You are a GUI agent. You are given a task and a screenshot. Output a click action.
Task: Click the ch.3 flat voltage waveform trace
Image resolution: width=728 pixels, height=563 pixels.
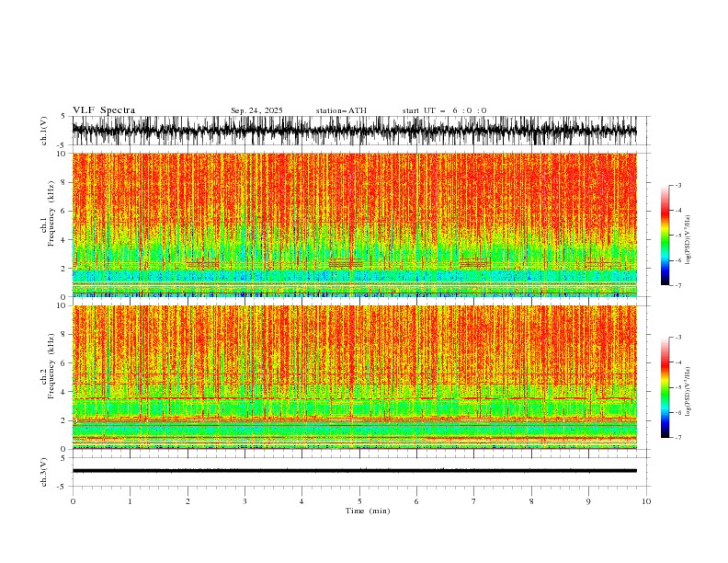point(354,471)
